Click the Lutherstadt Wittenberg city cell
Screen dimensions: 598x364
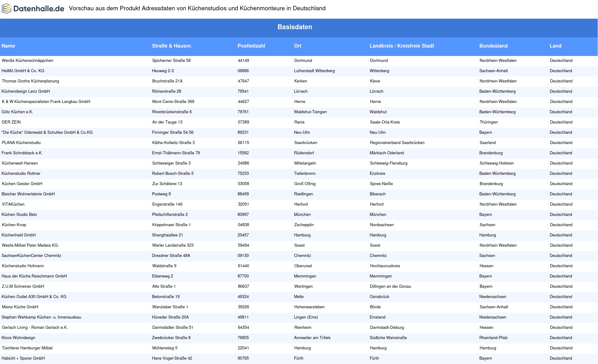(x=314, y=71)
